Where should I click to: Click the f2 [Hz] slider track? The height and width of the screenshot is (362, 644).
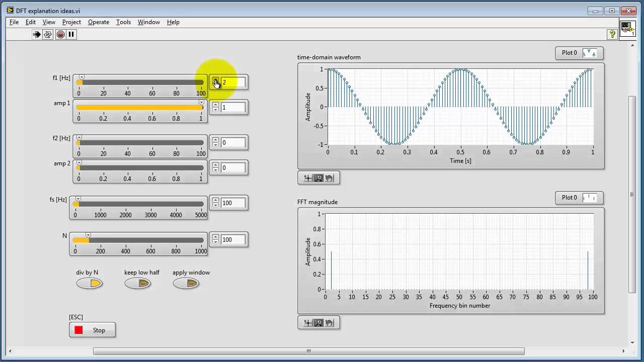click(x=140, y=143)
